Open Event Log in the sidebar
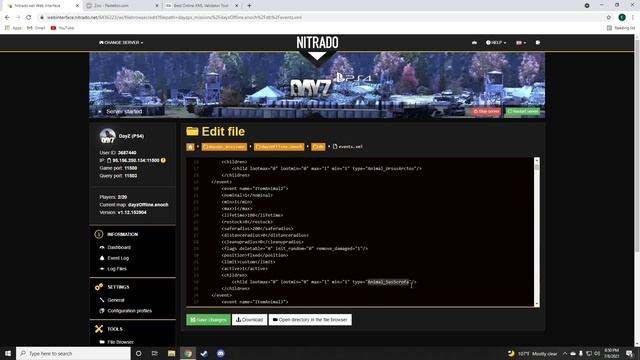 point(118,258)
